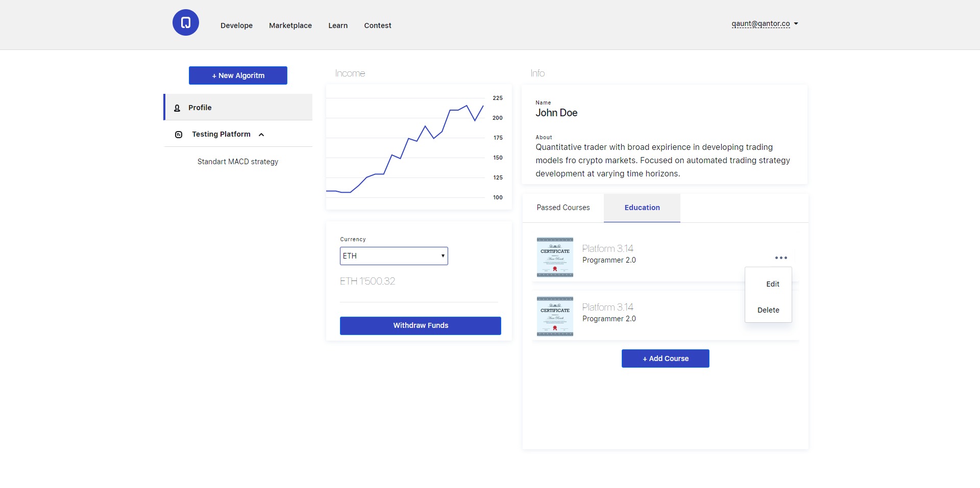Switch to the Passed Courses tab
This screenshot has width=980, height=488.
[563, 208]
